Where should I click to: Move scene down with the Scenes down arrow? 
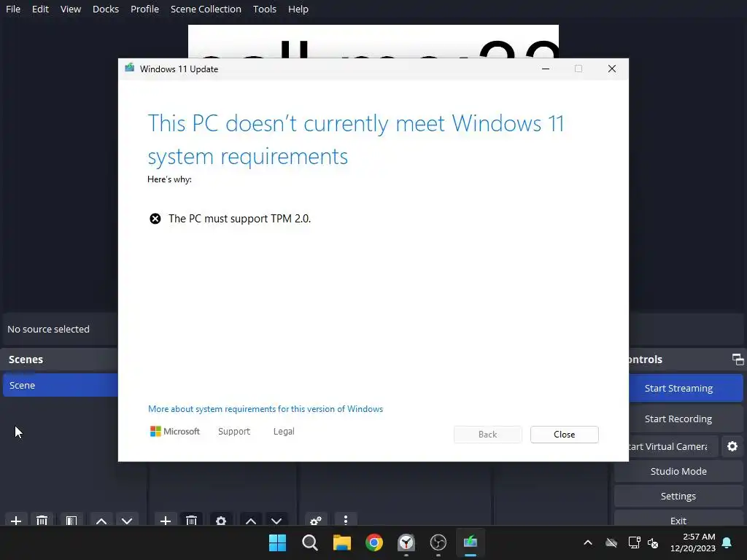pos(127,521)
